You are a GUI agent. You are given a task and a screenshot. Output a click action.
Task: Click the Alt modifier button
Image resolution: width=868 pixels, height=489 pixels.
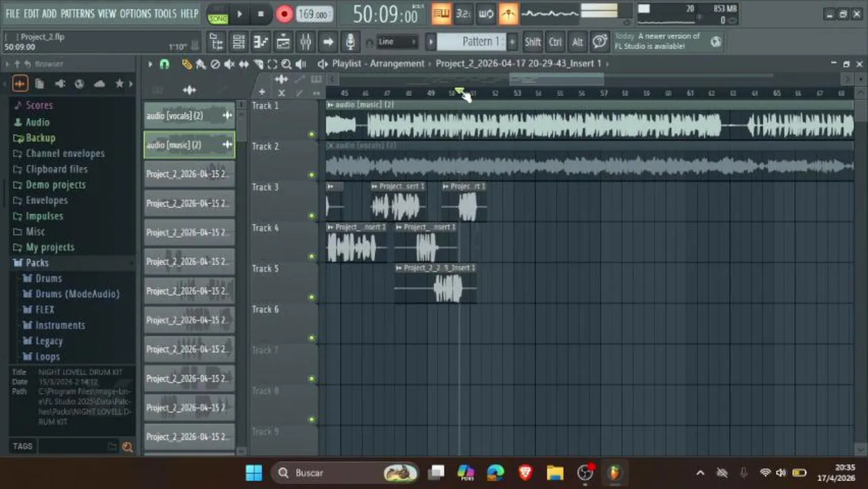pos(577,42)
